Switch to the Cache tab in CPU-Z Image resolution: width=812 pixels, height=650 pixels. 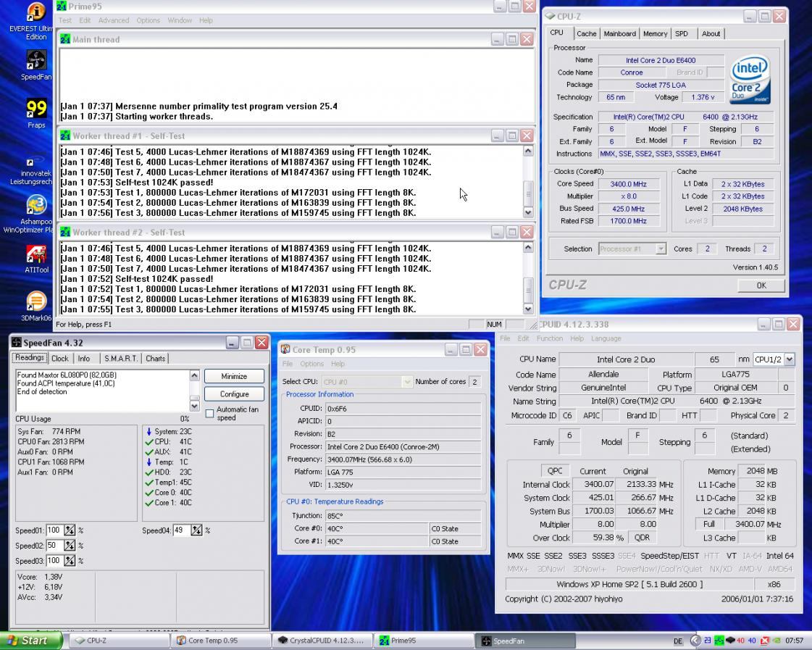(x=586, y=33)
